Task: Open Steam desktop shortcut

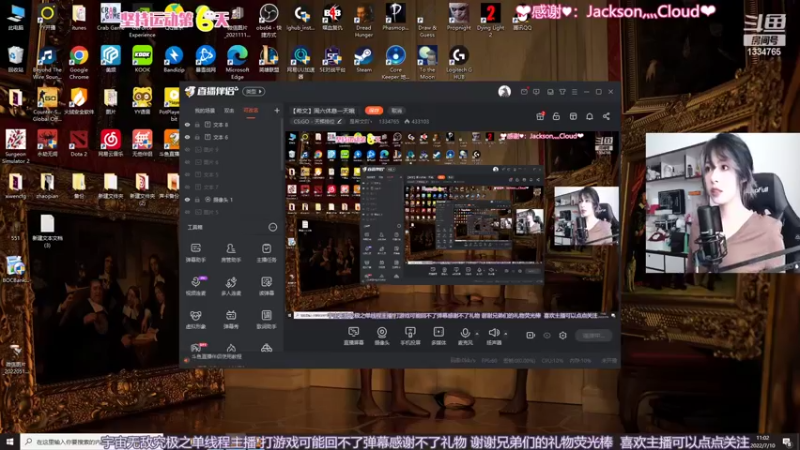Action: click(x=364, y=59)
